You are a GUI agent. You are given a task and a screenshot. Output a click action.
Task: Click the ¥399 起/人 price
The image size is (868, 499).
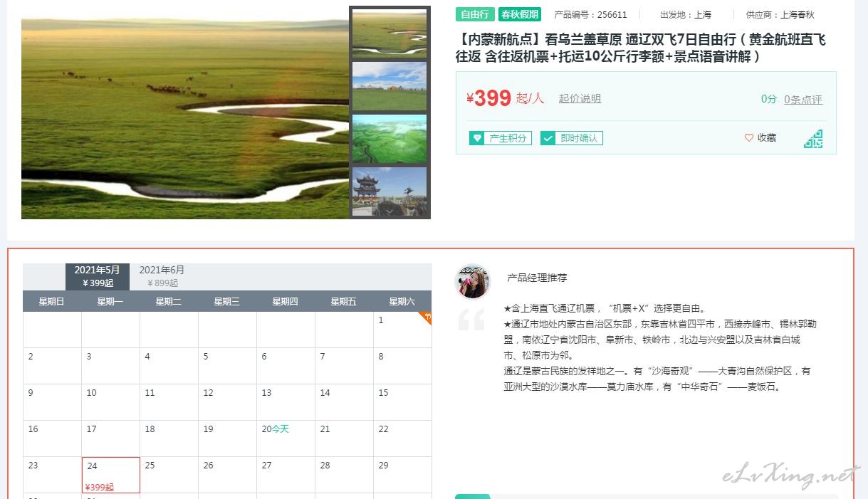505,98
